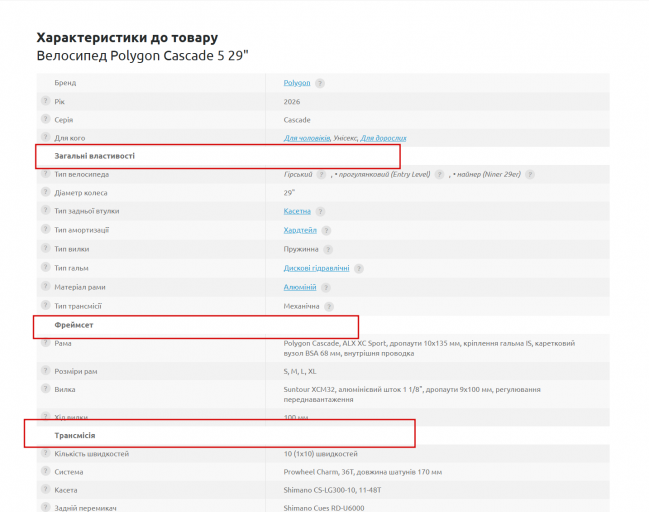
Task: Open help icon after Хардтейл value
Action: pos(326,231)
